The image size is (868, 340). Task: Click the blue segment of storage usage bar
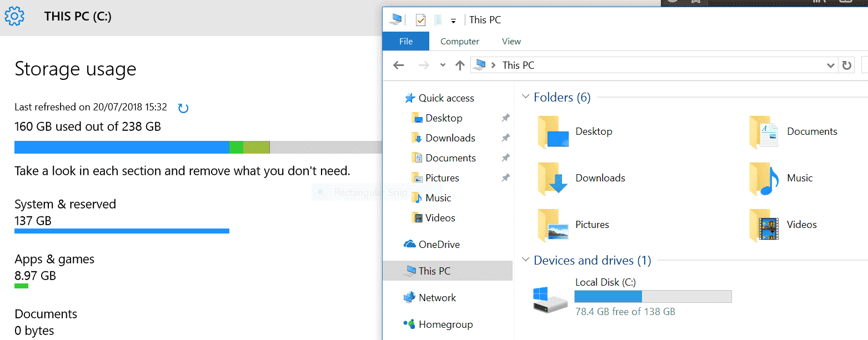[x=122, y=147]
